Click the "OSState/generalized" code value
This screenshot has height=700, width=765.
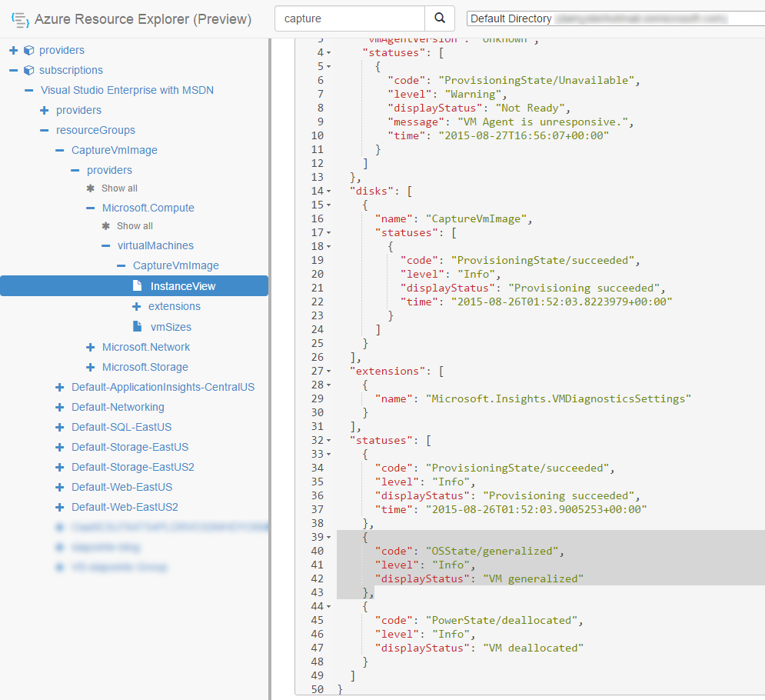tap(492, 551)
